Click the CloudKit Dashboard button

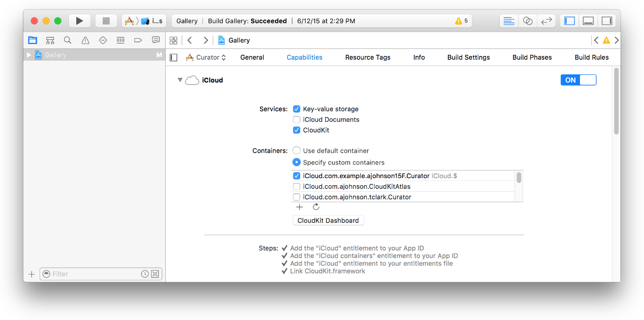(328, 221)
